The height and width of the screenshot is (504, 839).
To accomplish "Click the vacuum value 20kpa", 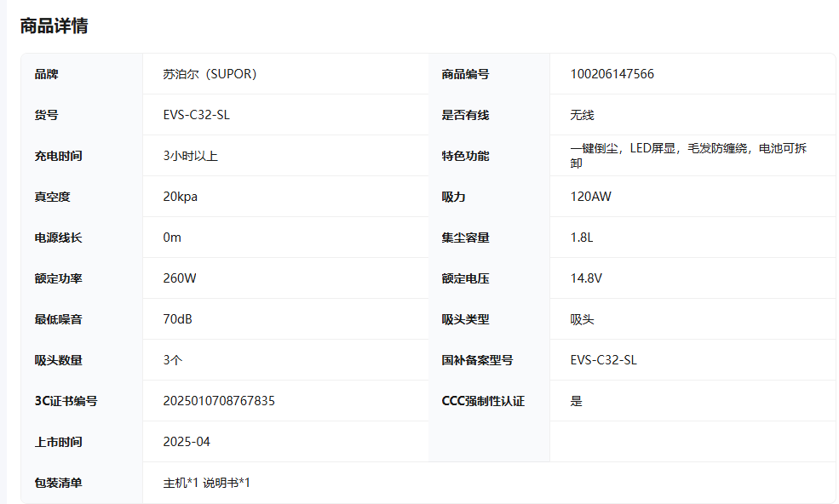I will [181, 197].
